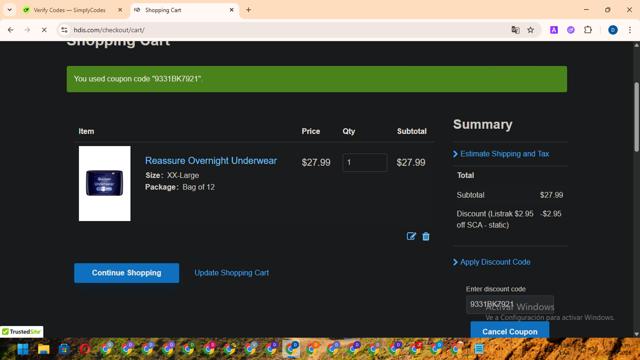
Task: Click the TrustedSite badge
Action: [x=22, y=331]
